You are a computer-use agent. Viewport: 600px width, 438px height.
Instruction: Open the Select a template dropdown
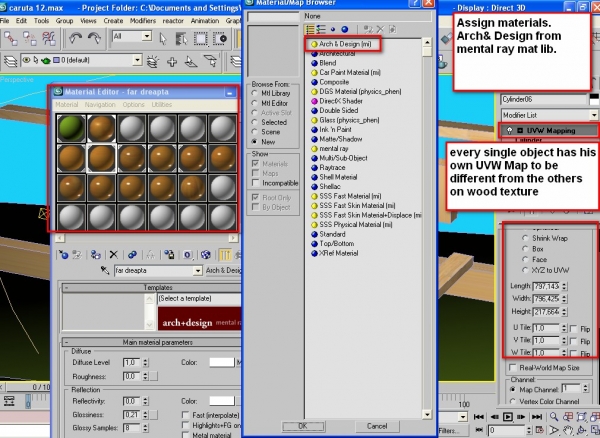(x=199, y=299)
